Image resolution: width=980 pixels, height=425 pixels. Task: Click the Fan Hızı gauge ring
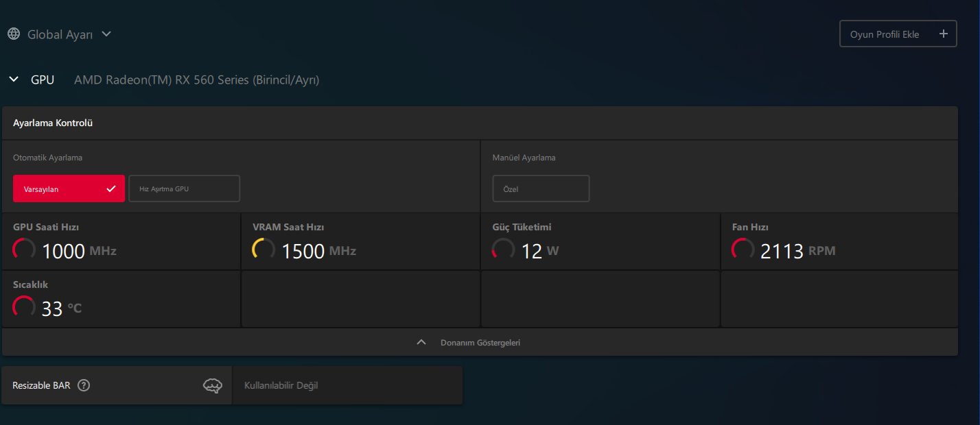743,250
